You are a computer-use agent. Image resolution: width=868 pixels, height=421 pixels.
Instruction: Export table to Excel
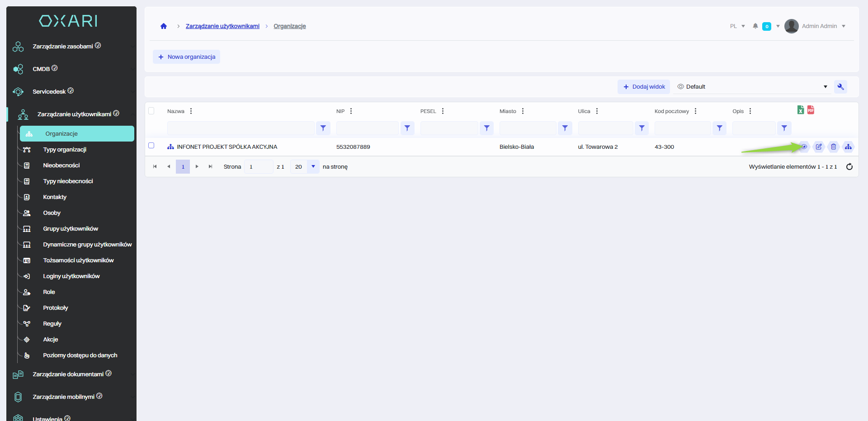coord(801,110)
